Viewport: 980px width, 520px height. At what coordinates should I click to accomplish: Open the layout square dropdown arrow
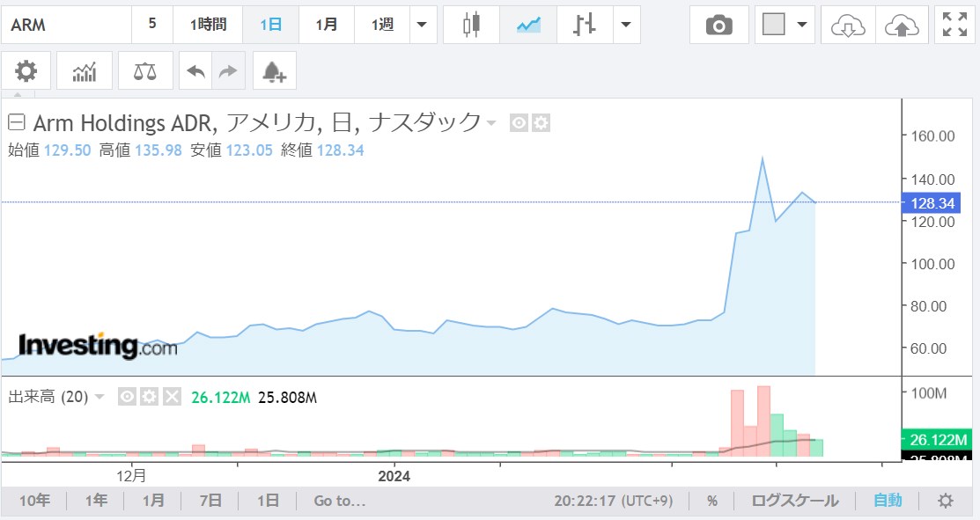802,25
